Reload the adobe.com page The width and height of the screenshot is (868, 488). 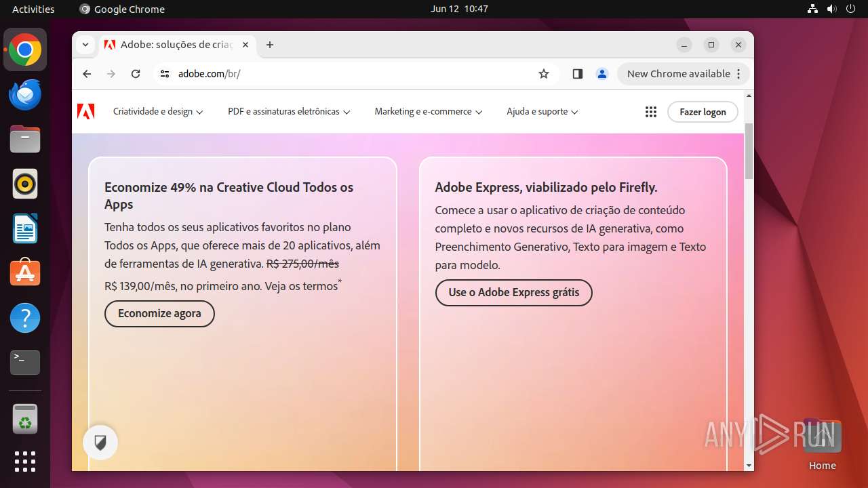136,74
